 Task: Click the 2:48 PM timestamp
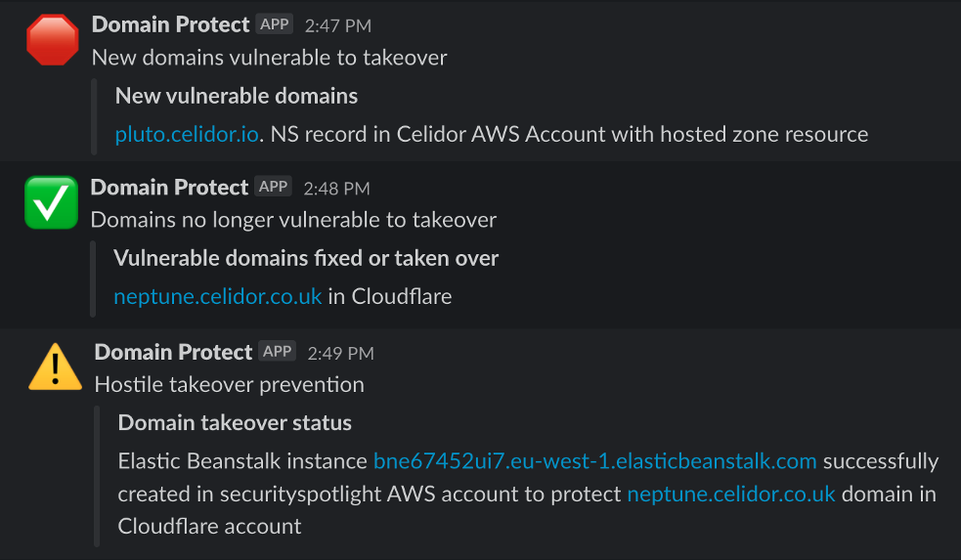tap(337, 189)
